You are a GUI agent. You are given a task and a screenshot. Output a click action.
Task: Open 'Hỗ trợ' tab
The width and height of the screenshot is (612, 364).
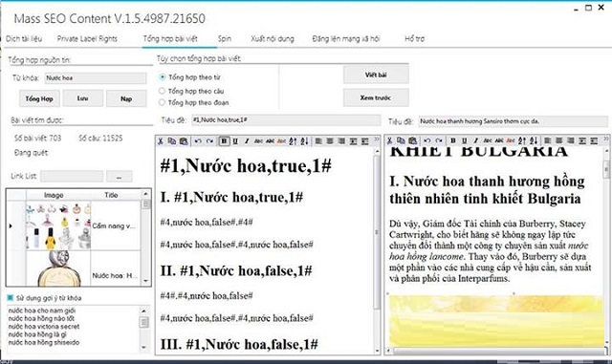414,38
